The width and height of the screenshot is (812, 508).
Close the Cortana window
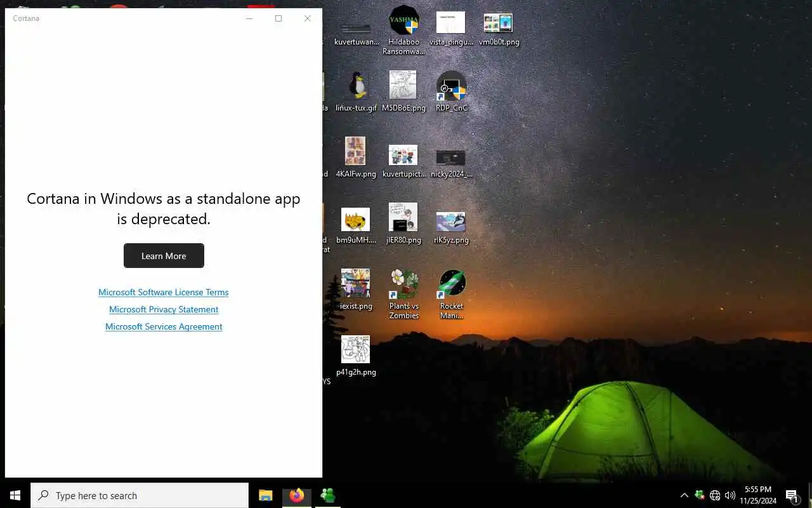pos(308,18)
